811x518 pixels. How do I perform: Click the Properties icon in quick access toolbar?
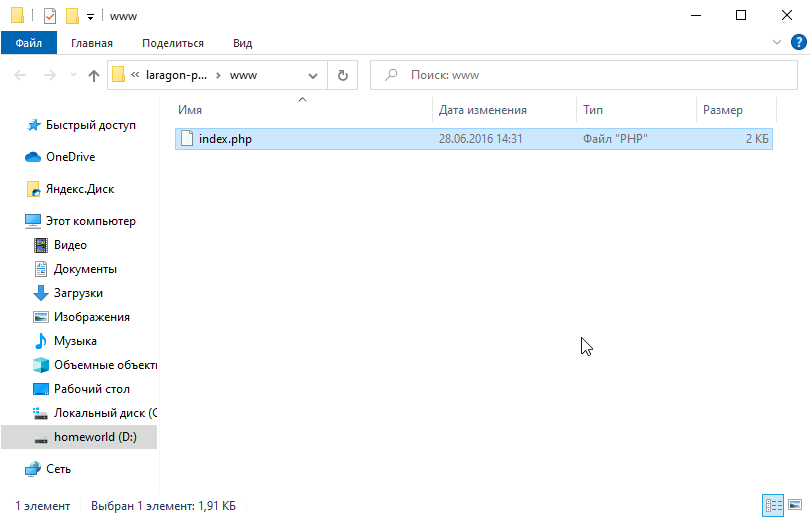[50, 15]
